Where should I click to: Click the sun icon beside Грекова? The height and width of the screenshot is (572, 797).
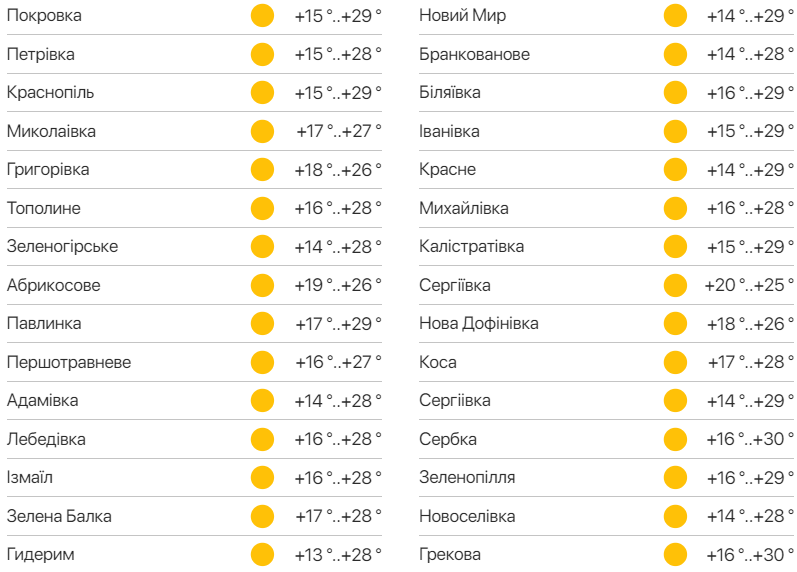676,555
